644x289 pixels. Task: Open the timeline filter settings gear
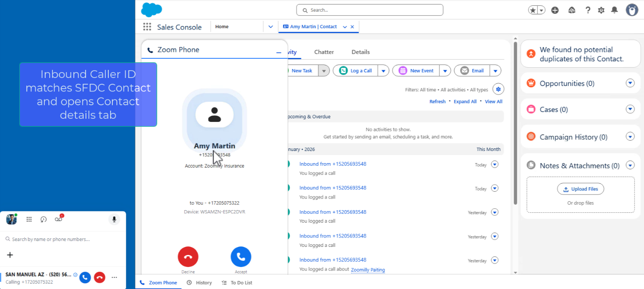(x=498, y=89)
